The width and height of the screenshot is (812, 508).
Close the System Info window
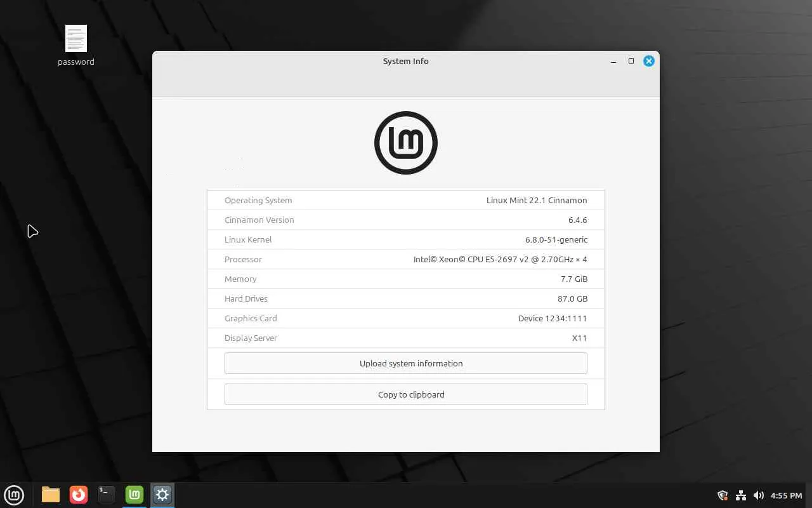[649, 61]
